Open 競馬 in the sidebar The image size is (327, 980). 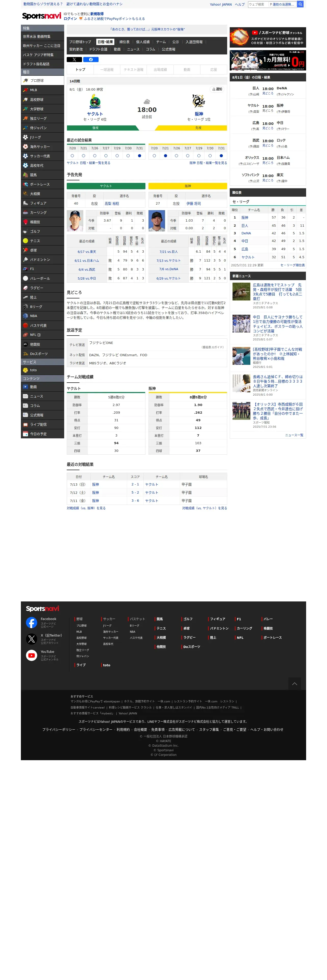[42, 175]
